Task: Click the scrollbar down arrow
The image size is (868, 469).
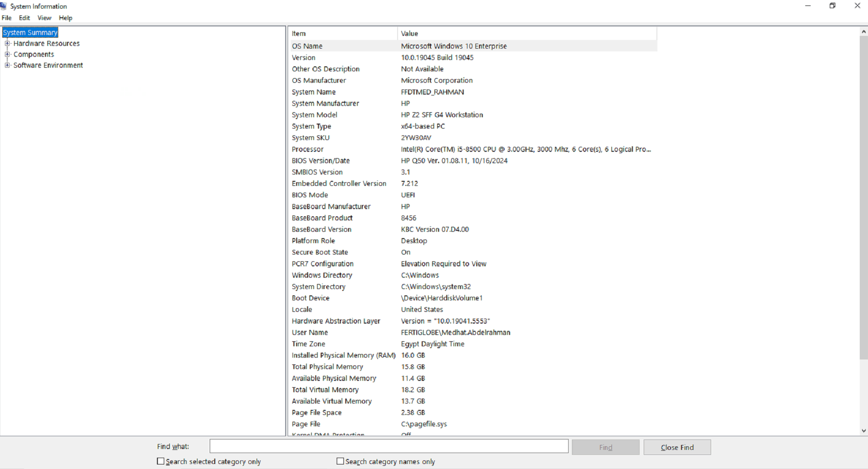Action: (x=863, y=431)
